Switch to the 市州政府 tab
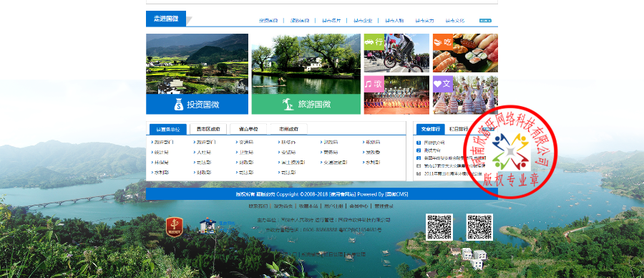The image size is (644, 278). [289, 129]
